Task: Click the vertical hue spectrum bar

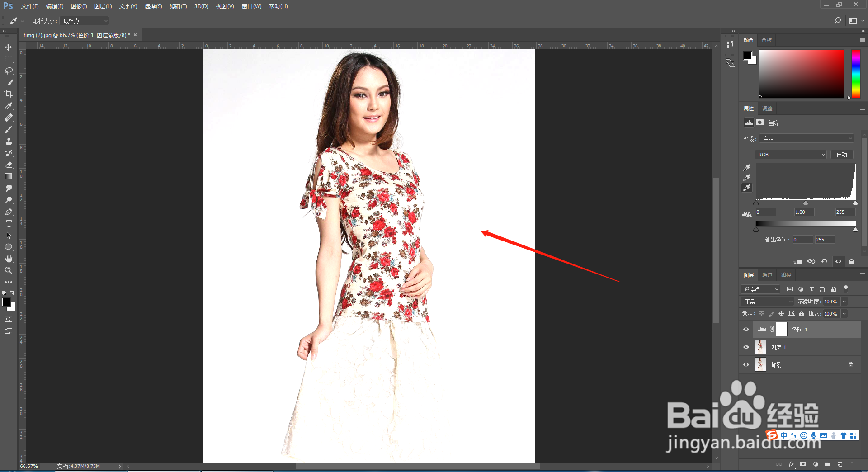Action: coord(856,74)
